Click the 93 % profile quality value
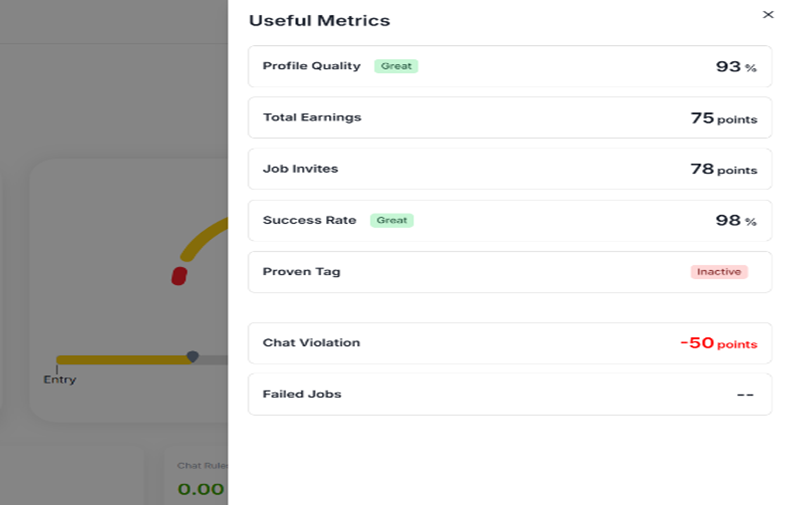 pyautogui.click(x=735, y=67)
